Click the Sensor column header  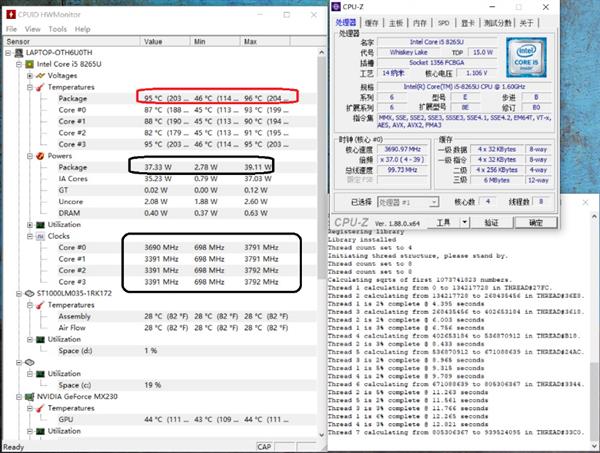(x=72, y=41)
